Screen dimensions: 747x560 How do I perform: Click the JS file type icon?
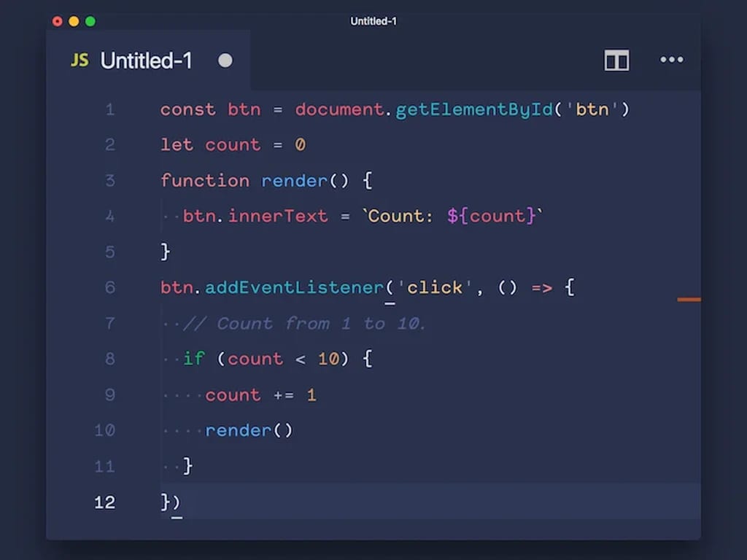80,60
